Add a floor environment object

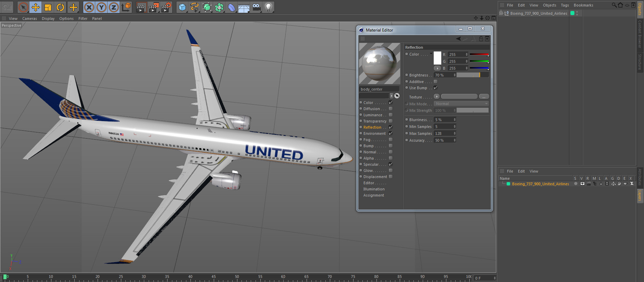244,7
